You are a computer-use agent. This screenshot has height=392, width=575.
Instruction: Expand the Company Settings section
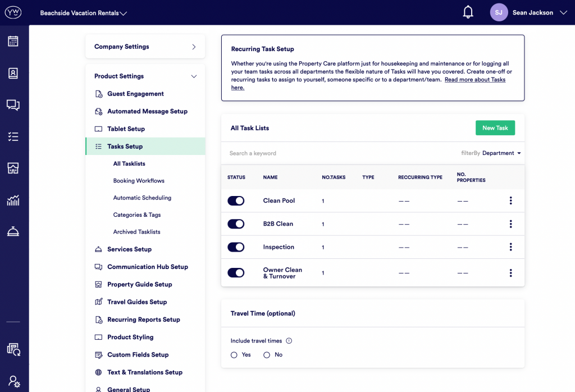click(x=145, y=47)
